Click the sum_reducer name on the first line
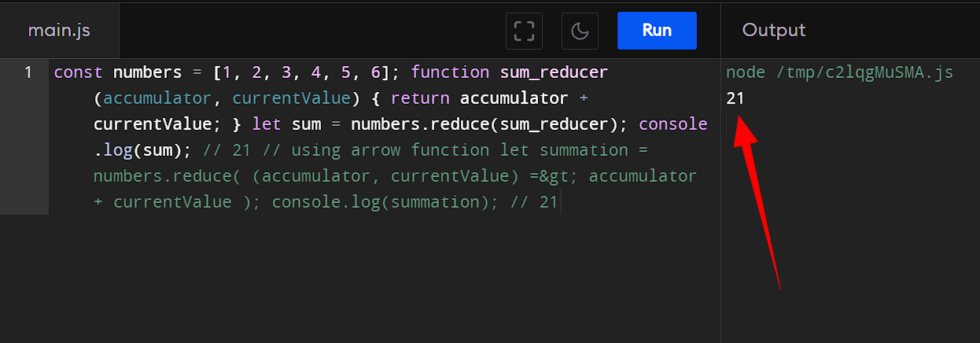 (x=554, y=72)
